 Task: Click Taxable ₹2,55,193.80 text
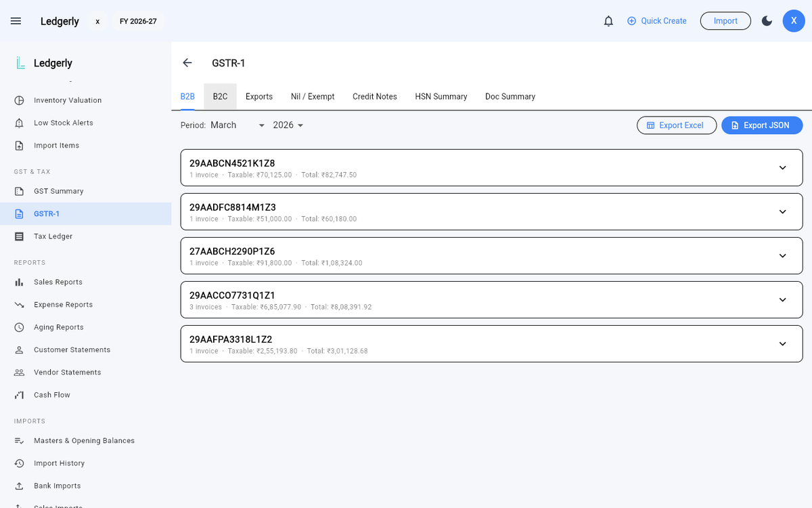tap(263, 351)
